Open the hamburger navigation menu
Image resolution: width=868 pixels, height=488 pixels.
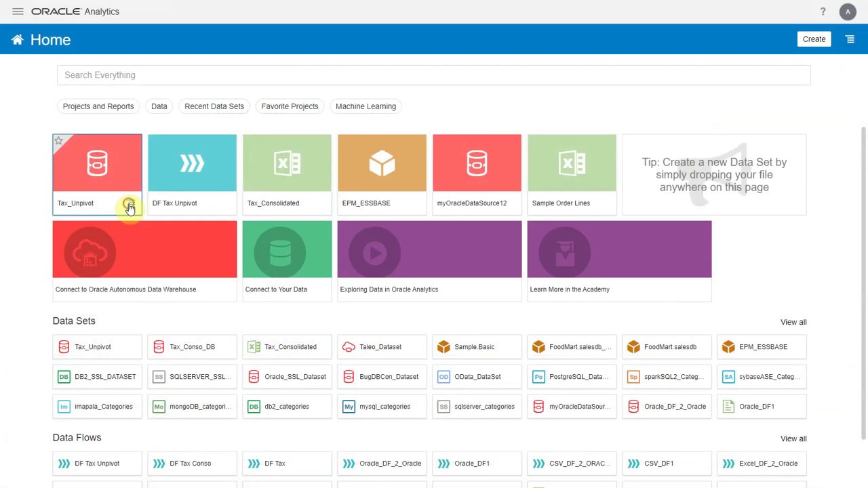18,12
